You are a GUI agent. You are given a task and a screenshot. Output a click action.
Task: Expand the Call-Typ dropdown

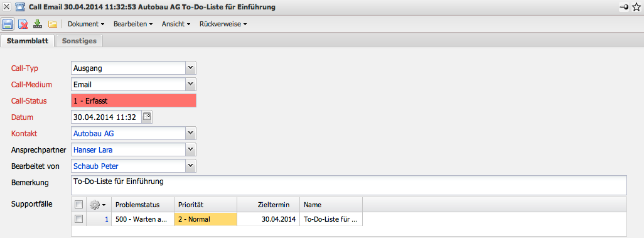click(190, 68)
